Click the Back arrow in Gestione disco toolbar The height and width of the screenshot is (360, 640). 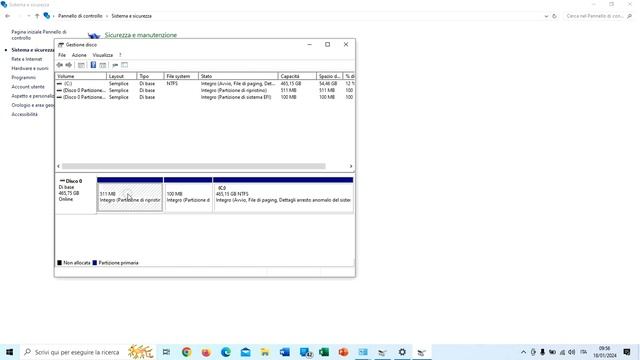click(x=60, y=65)
